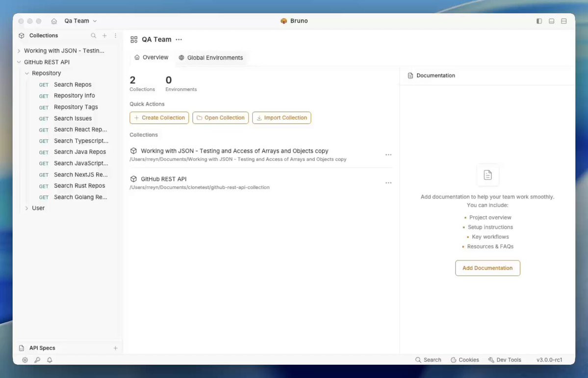Collapse the GitHub REST API collection
The height and width of the screenshot is (378, 588).
point(19,62)
